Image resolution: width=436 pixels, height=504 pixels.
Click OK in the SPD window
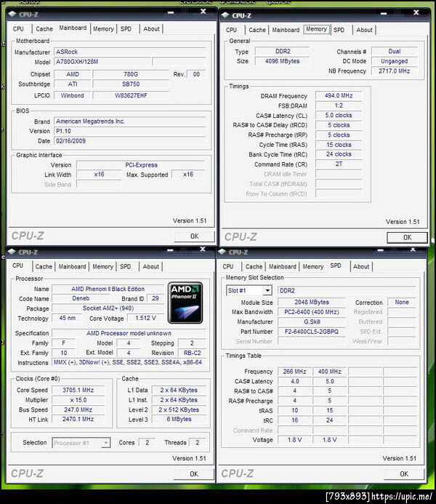pos(404,474)
